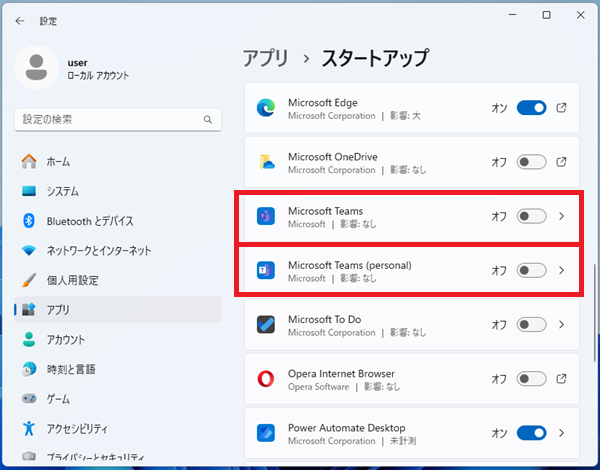
Task: Click the 時刻と言語 globe clock icon
Action: [x=29, y=369]
